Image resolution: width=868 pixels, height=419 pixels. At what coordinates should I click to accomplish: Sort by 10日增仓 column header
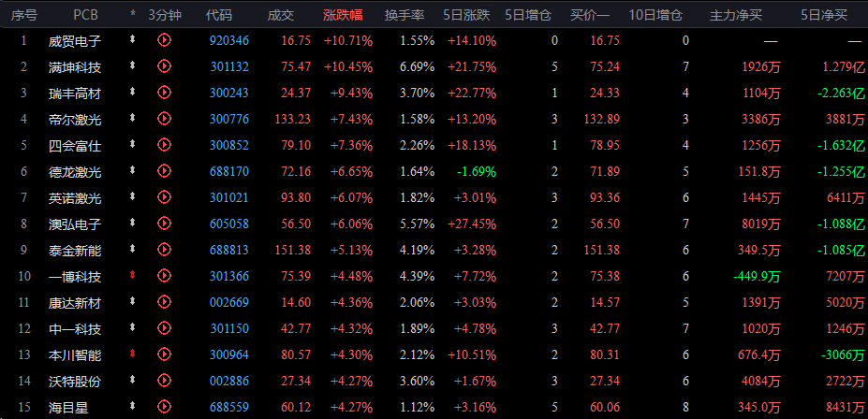(655, 16)
